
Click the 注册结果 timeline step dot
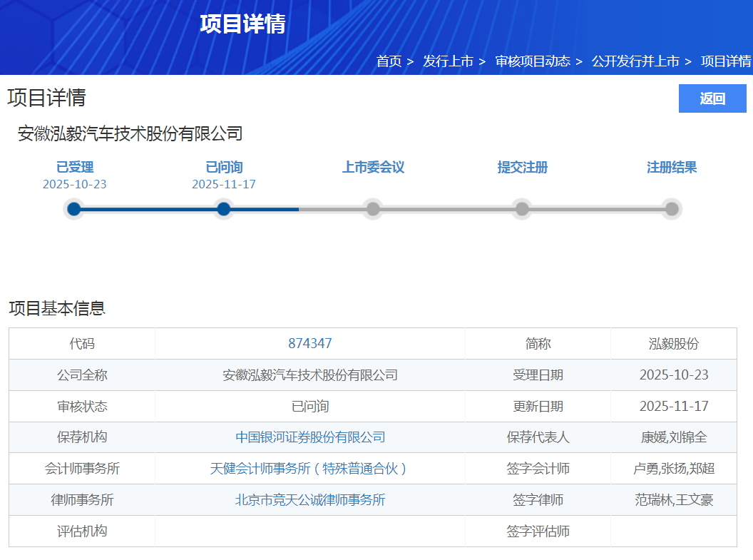click(672, 209)
